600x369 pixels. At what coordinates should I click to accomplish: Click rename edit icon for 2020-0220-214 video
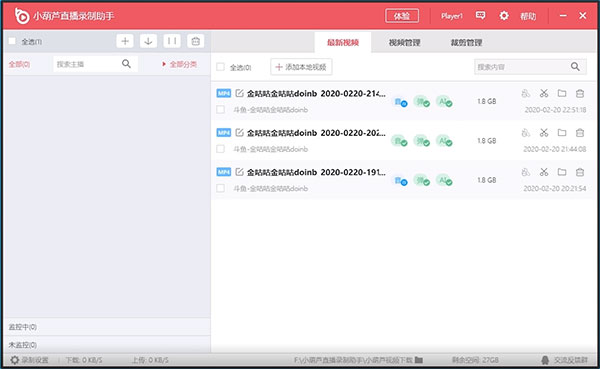click(x=239, y=93)
